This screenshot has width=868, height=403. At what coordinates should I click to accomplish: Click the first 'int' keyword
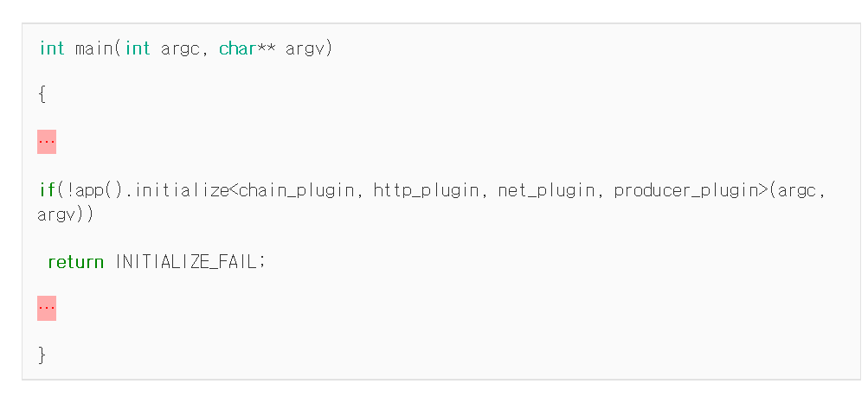click(x=52, y=48)
